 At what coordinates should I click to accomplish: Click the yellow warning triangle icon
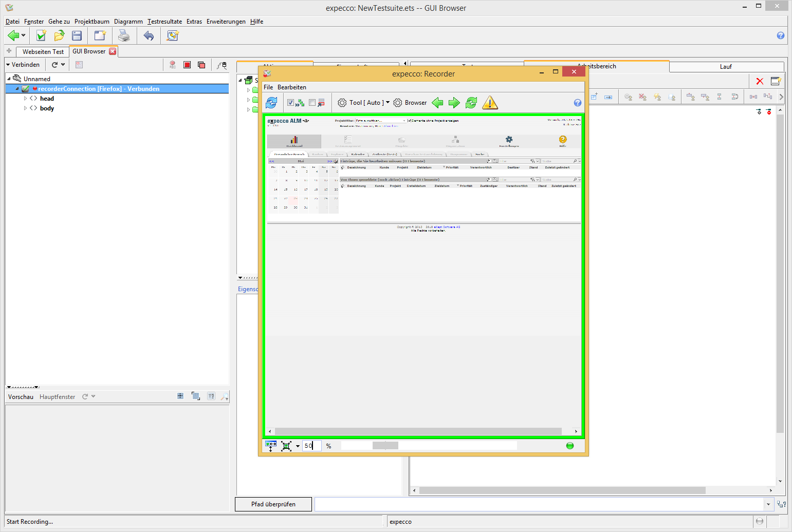[490, 103]
